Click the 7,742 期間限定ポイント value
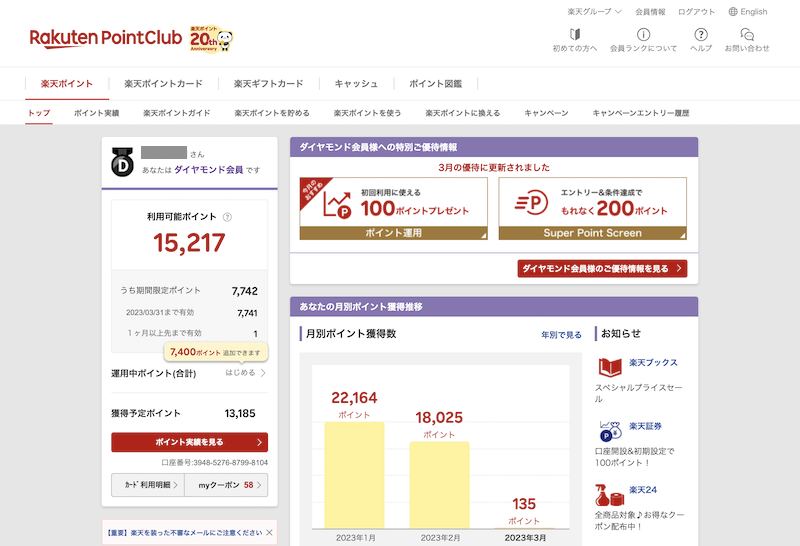Viewport: 800px width, 546px height. 244,291
